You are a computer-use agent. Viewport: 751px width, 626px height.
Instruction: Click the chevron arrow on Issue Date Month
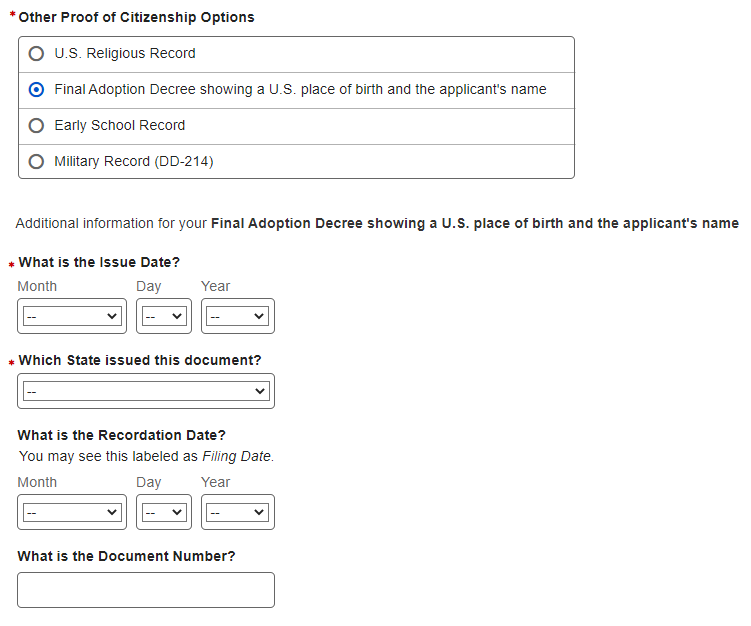click(112, 316)
